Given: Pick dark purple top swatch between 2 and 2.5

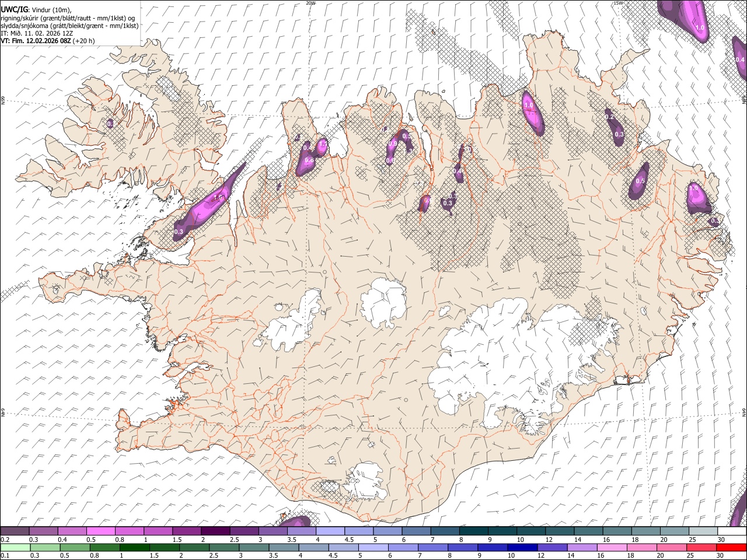Looking at the screenshot, I should (x=215, y=531).
